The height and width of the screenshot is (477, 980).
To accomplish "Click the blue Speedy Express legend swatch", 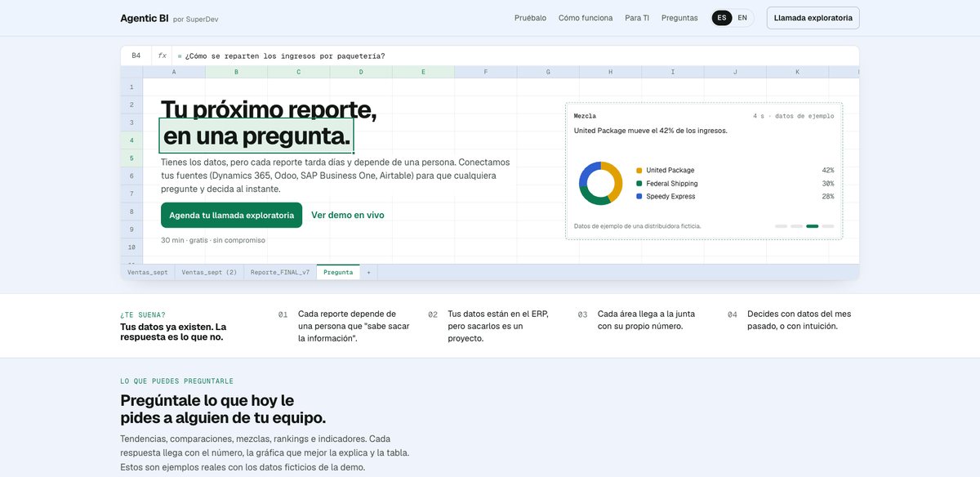I will pos(639,196).
